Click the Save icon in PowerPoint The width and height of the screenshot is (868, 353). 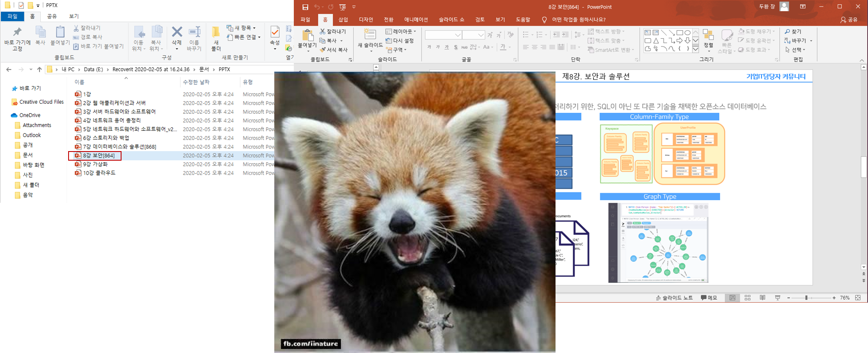pyautogui.click(x=305, y=7)
